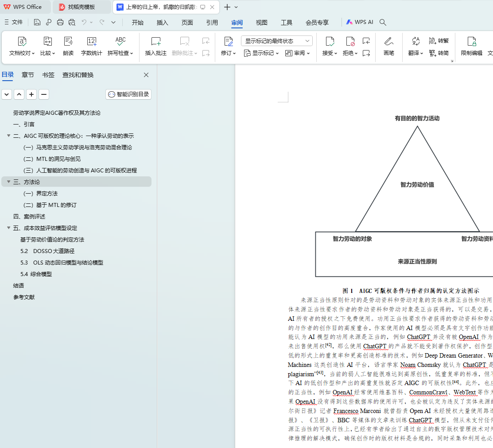Viewport: 493px width, 448px height.
Task: Open the 显示标记 show markup dropdown
Action: [x=261, y=53]
